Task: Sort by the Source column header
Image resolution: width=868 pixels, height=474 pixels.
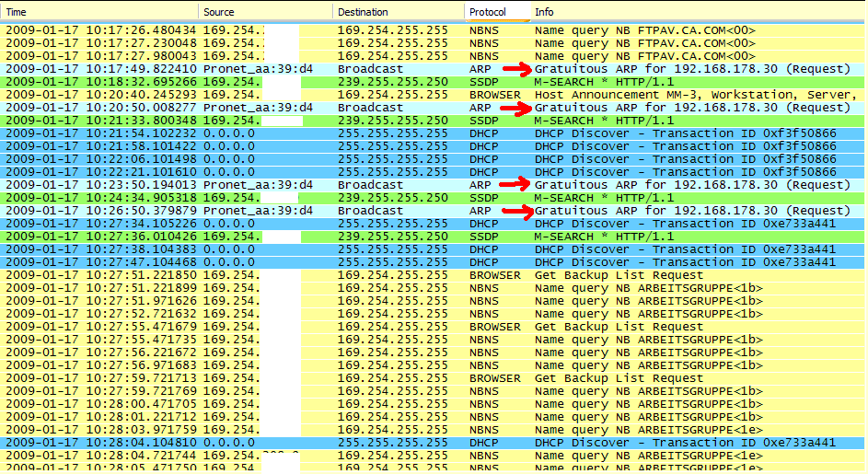Action: 266,12
